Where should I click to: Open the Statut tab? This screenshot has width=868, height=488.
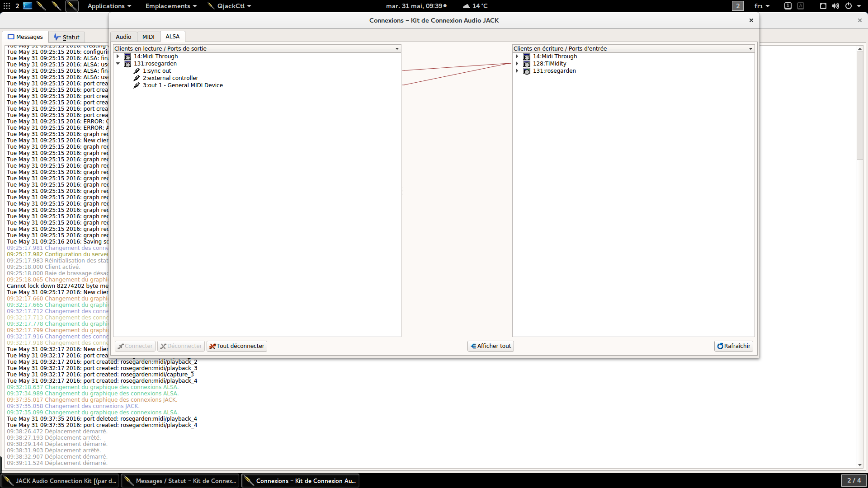click(x=66, y=37)
